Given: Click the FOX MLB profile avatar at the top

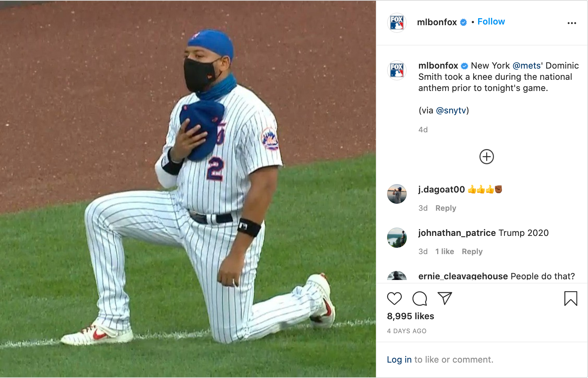Looking at the screenshot, I should [397, 22].
